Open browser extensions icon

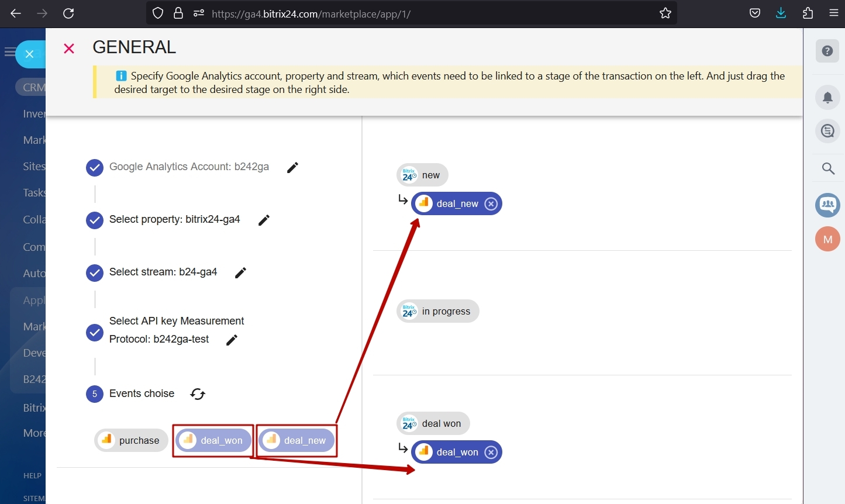click(x=808, y=12)
